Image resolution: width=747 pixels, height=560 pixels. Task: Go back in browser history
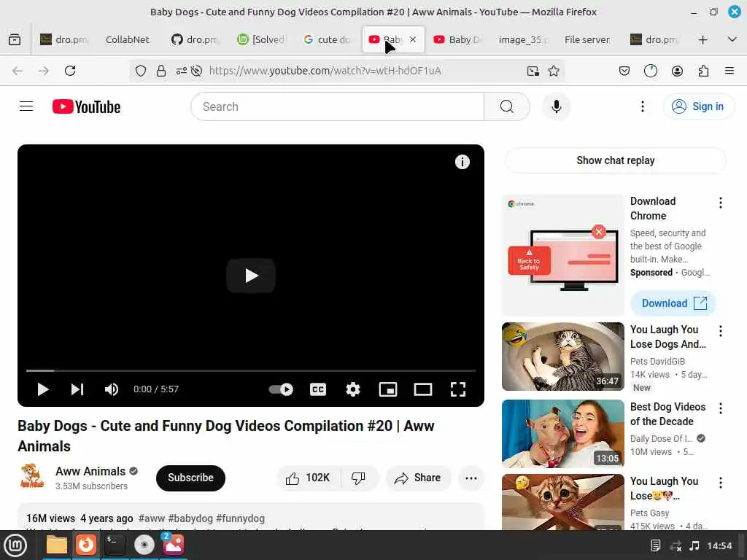coord(18,71)
